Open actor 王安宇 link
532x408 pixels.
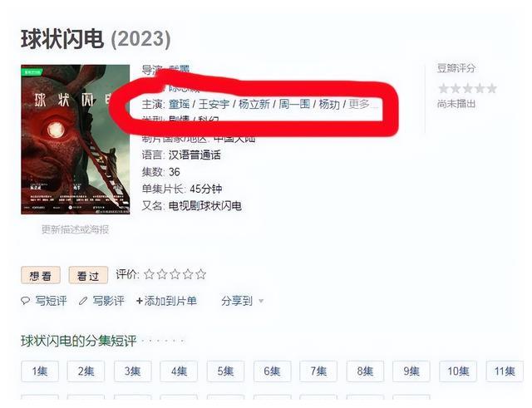(x=214, y=104)
